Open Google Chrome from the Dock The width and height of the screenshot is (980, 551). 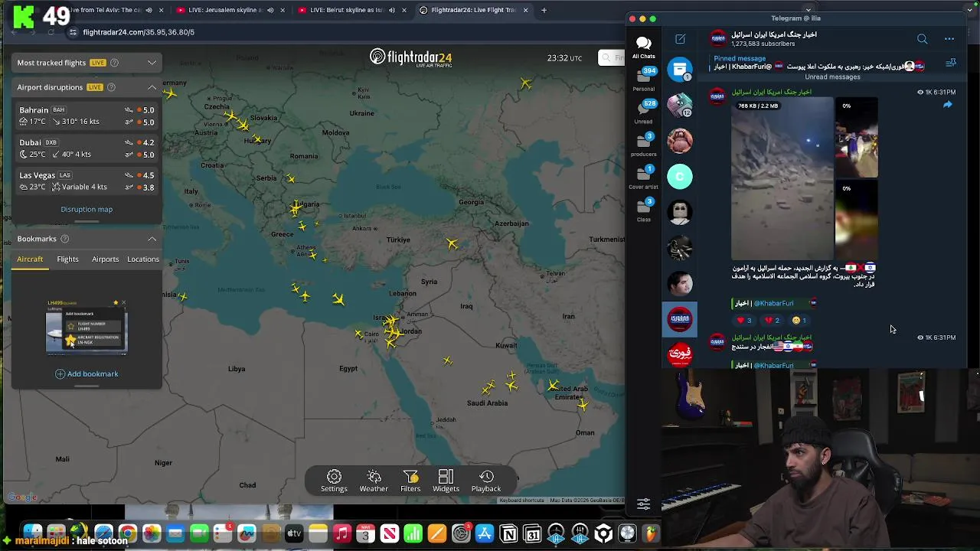point(128,533)
